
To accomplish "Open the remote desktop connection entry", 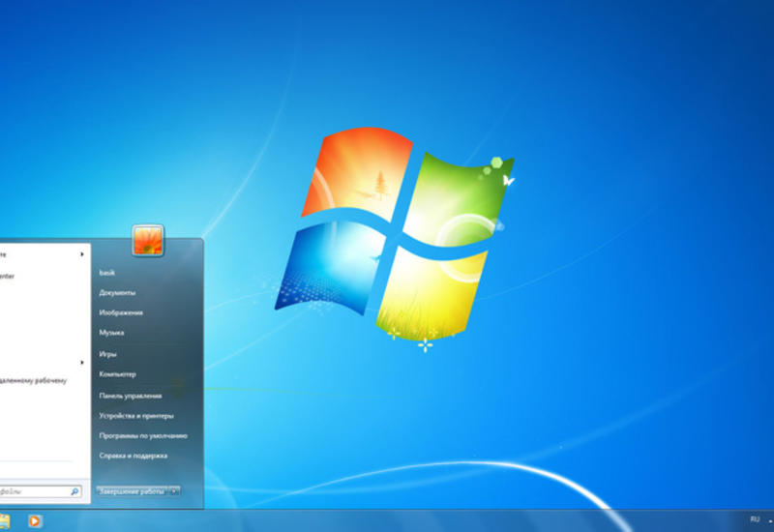I will click(x=33, y=380).
